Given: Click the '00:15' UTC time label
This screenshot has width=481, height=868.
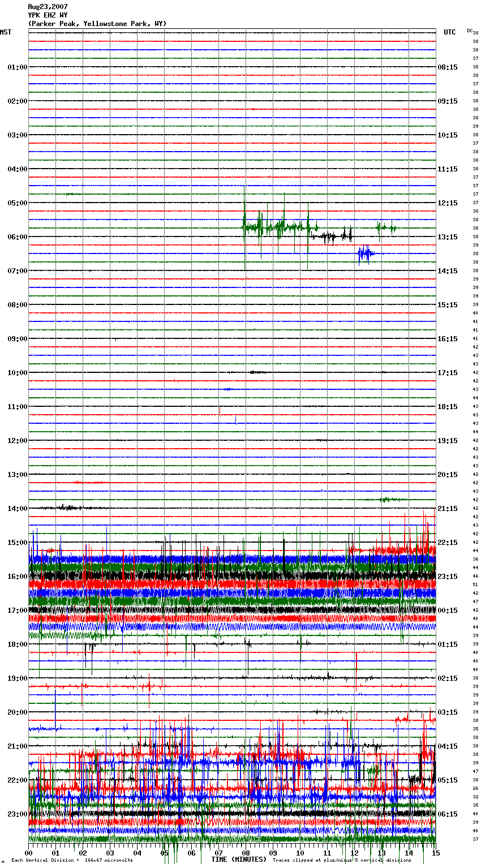Looking at the screenshot, I should [x=448, y=611].
